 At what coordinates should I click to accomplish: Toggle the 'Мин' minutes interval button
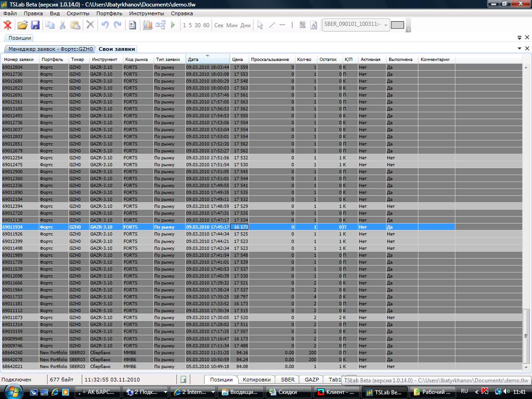pyautogui.click(x=232, y=25)
